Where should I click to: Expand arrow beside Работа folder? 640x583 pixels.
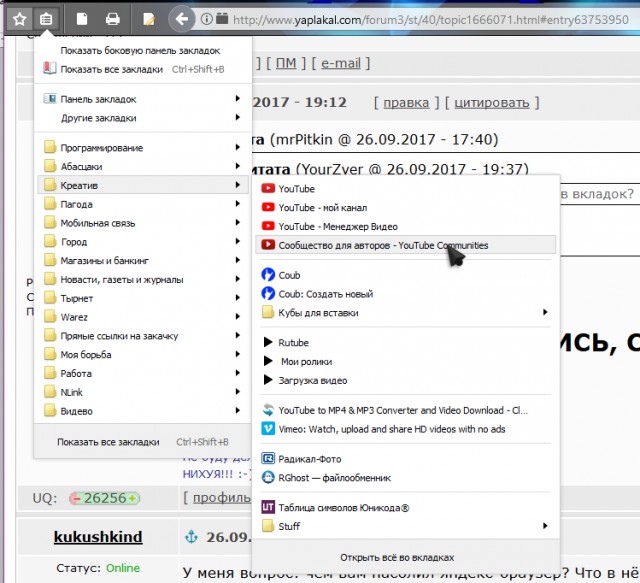point(238,373)
